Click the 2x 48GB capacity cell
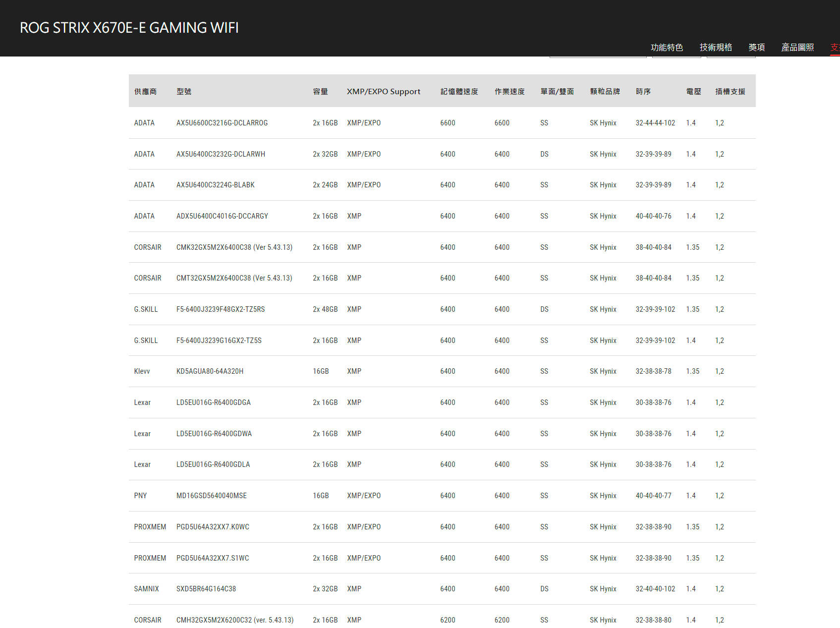Image resolution: width=840 pixels, height=628 pixels. 325,309
